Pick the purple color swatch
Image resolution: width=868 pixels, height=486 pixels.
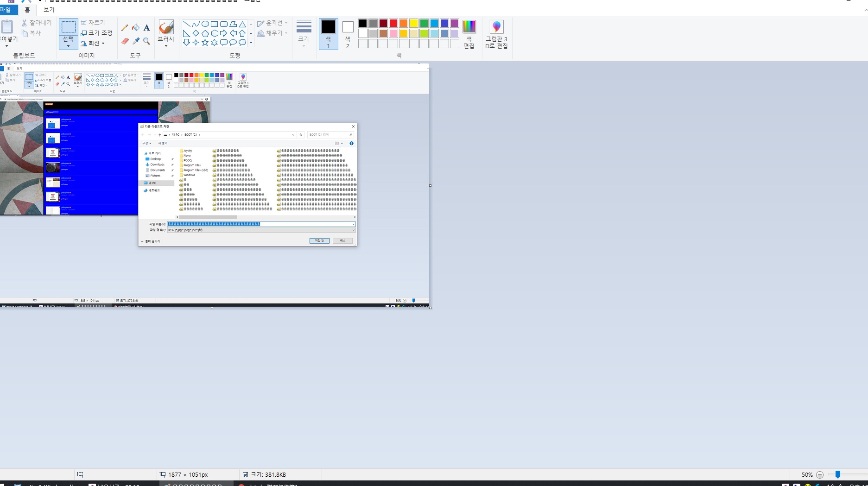[x=455, y=23]
